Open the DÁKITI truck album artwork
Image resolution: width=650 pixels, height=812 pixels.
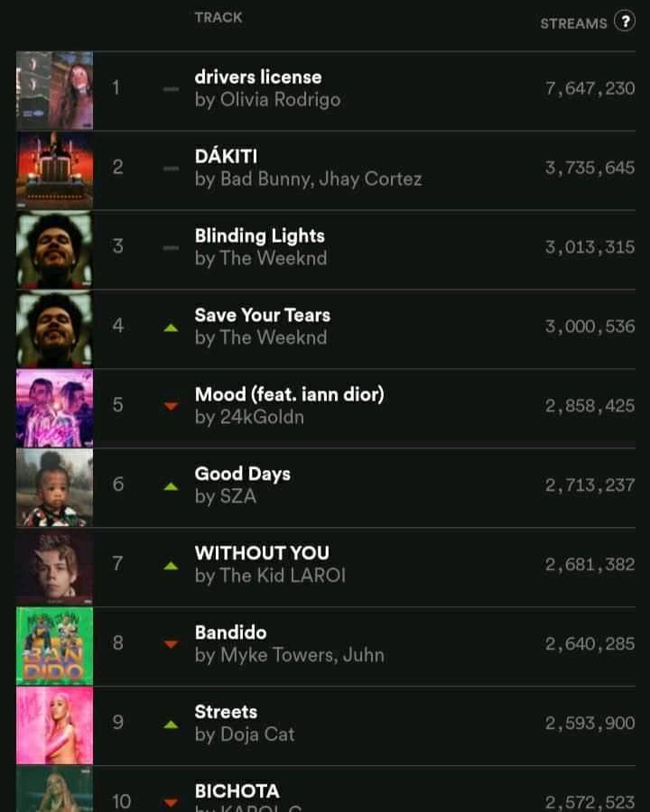(x=55, y=170)
